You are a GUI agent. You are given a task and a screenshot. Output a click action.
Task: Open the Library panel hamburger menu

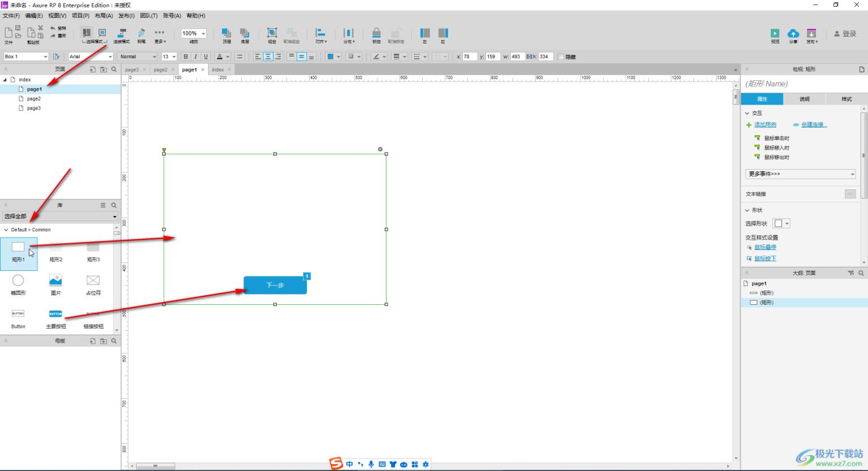pos(103,205)
